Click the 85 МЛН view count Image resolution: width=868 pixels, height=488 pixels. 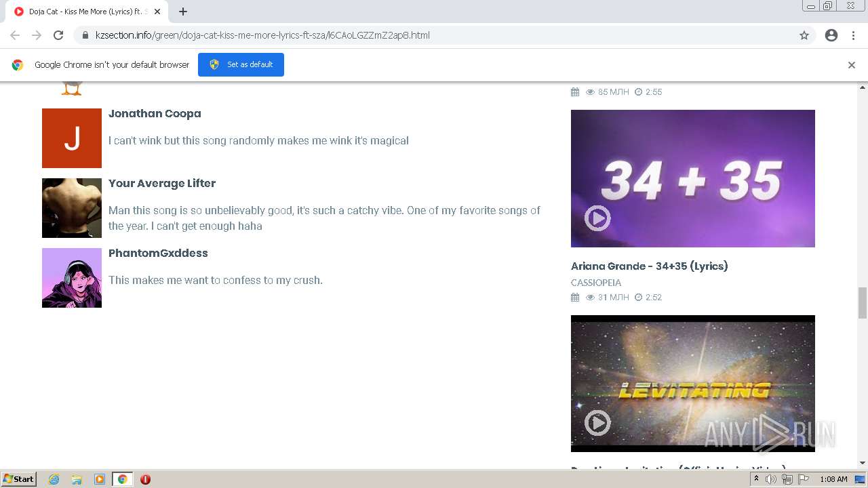pyautogui.click(x=614, y=92)
